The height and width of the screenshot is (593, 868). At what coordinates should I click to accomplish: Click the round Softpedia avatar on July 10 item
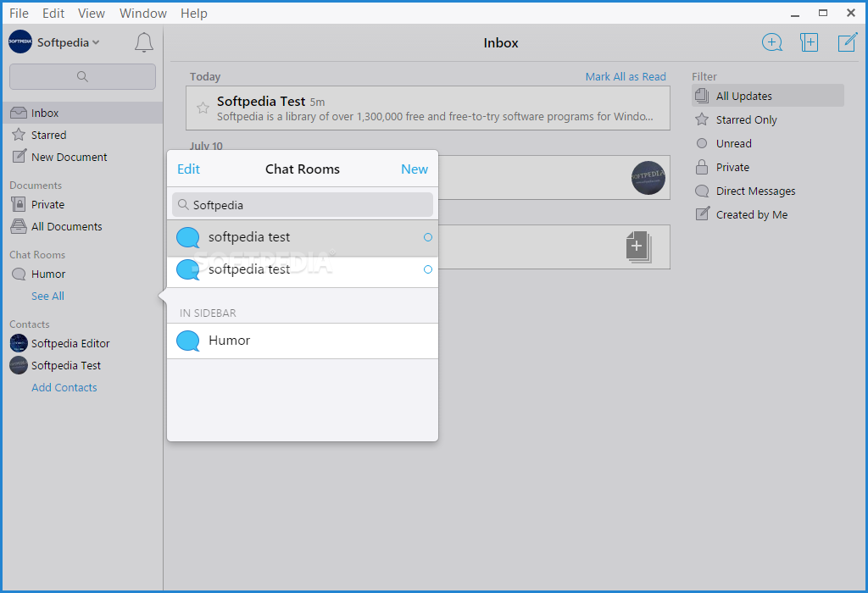[648, 178]
